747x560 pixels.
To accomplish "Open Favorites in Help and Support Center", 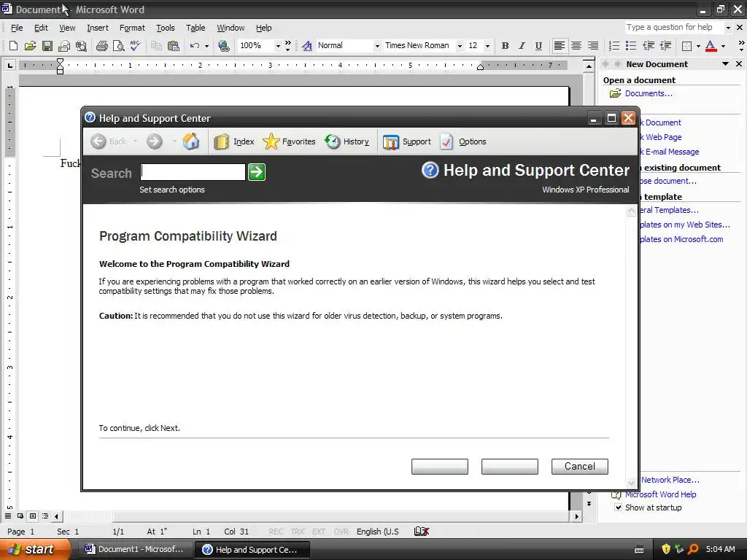I will [x=289, y=141].
